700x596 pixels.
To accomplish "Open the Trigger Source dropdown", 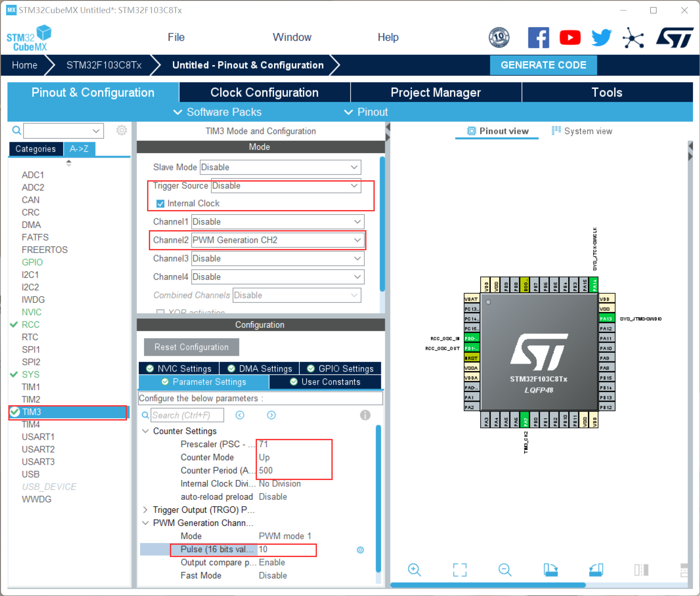I will coord(286,186).
